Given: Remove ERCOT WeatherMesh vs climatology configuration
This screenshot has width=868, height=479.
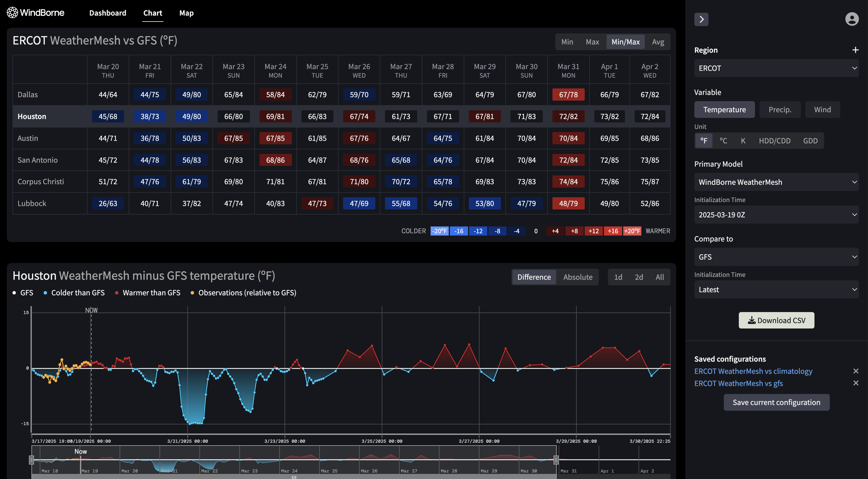Looking at the screenshot, I should tap(856, 371).
